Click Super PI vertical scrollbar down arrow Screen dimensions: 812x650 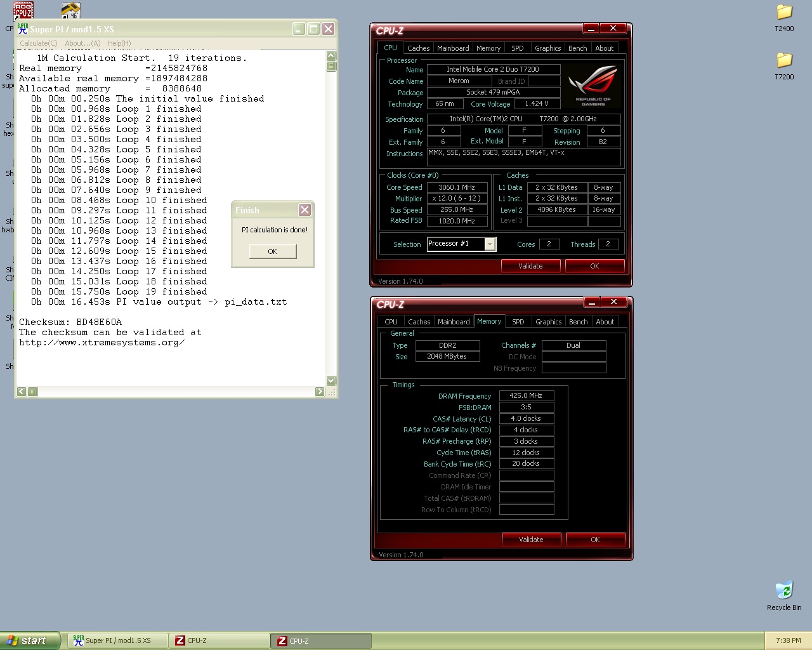tap(331, 380)
